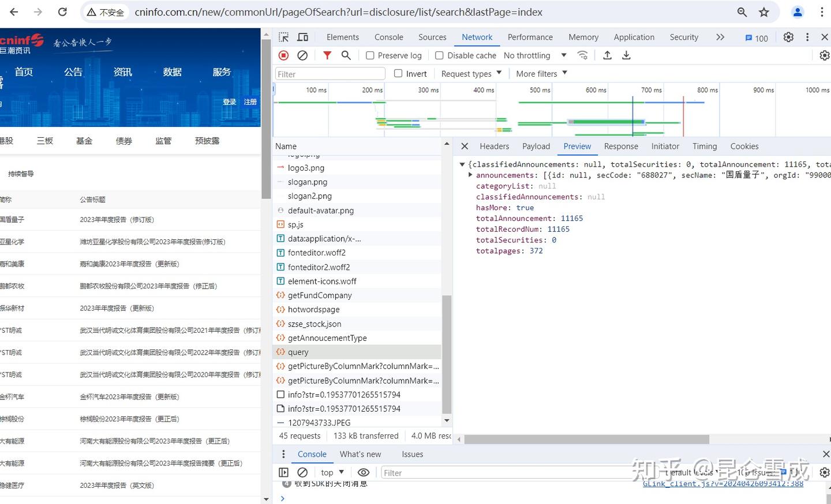The image size is (831, 504).
Task: Open network search with the magnifier icon
Action: click(x=346, y=55)
